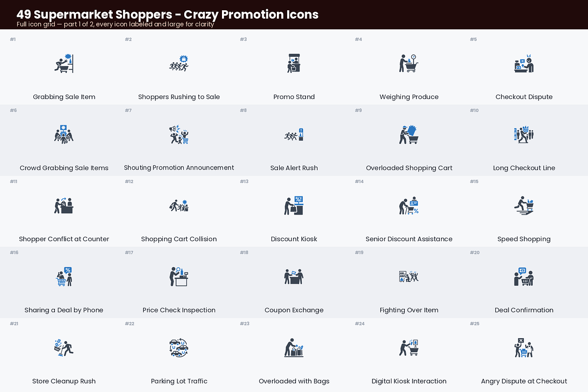Click the 'Grabbing Sale Item' label
Screen dimensions: 588x392
point(64,97)
